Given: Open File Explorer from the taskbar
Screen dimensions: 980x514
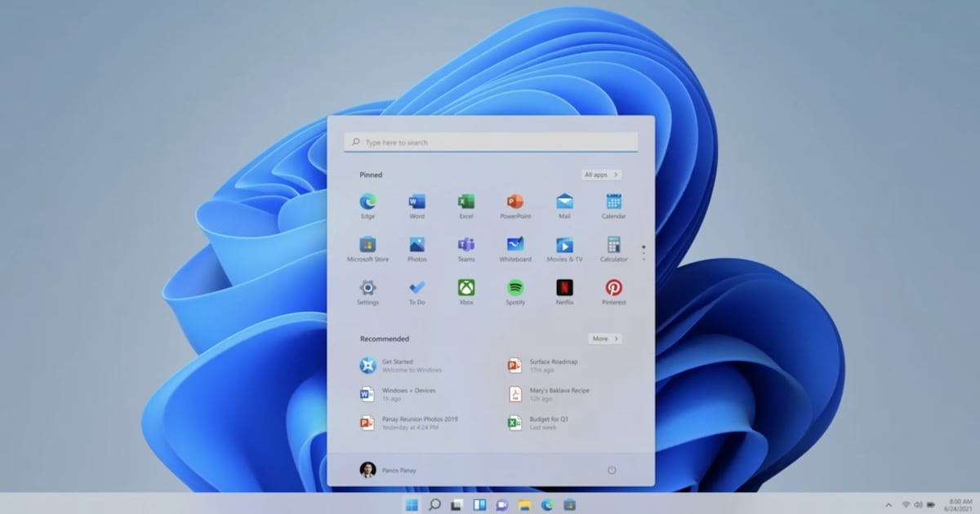Looking at the screenshot, I should coord(524,505).
